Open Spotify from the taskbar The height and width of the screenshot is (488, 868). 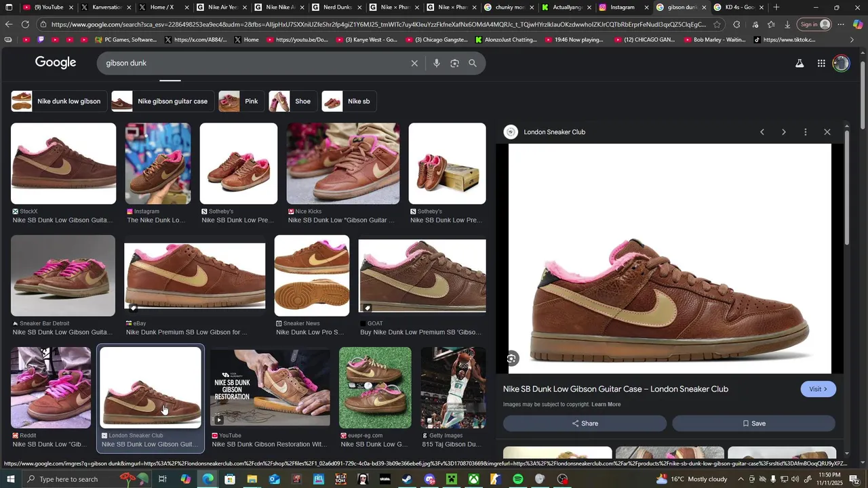[x=518, y=479]
